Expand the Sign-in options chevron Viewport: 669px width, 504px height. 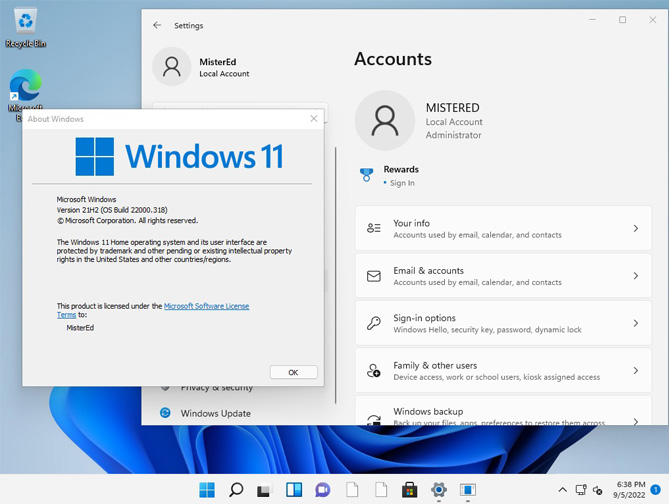[636, 323]
